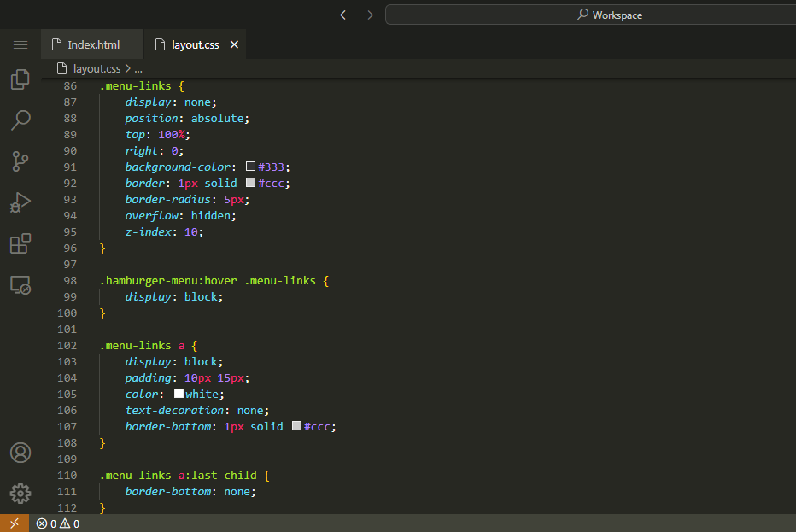Open the Extensions view
Viewport: 796px width, 532px height.
pyautogui.click(x=20, y=244)
